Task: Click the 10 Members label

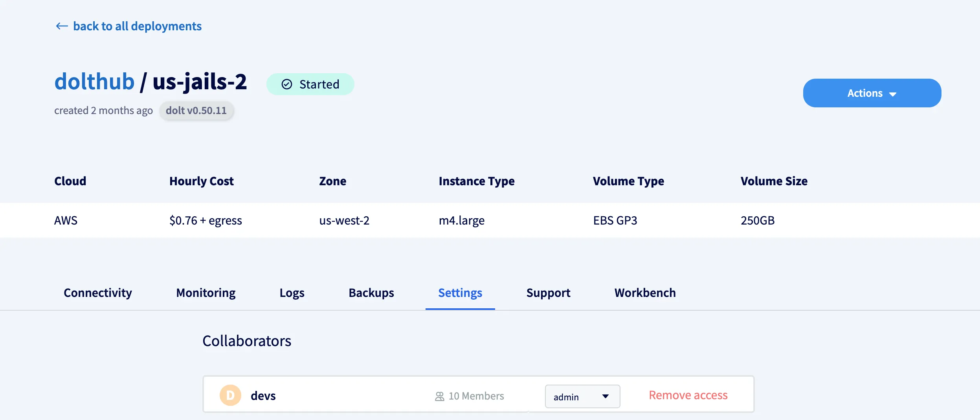Action: point(476,396)
